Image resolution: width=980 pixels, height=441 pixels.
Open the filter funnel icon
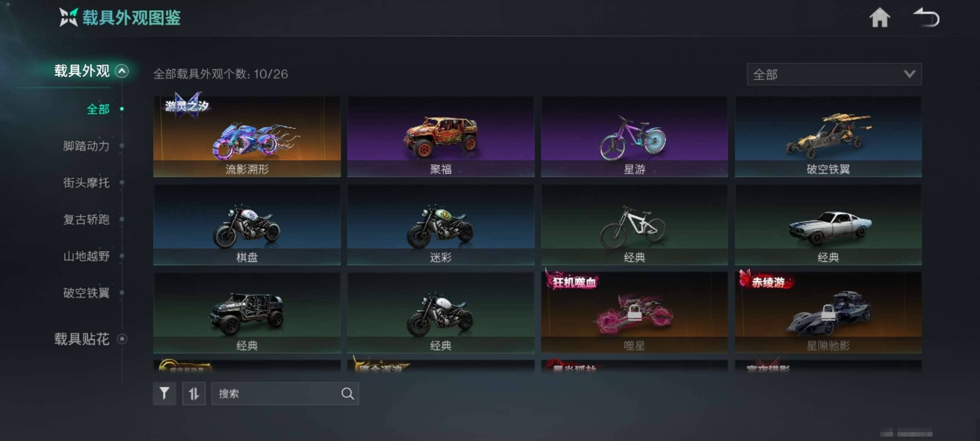click(165, 394)
